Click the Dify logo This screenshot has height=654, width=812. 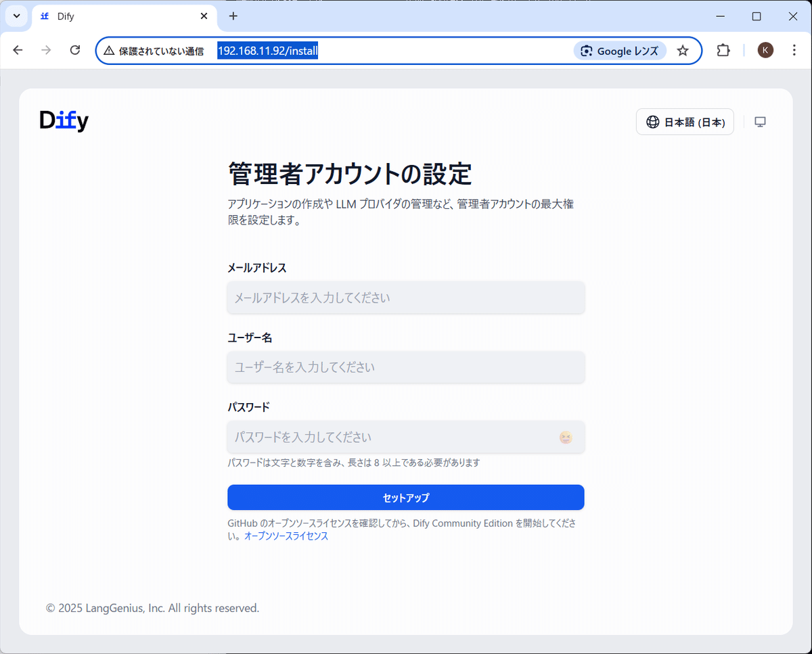click(x=64, y=120)
